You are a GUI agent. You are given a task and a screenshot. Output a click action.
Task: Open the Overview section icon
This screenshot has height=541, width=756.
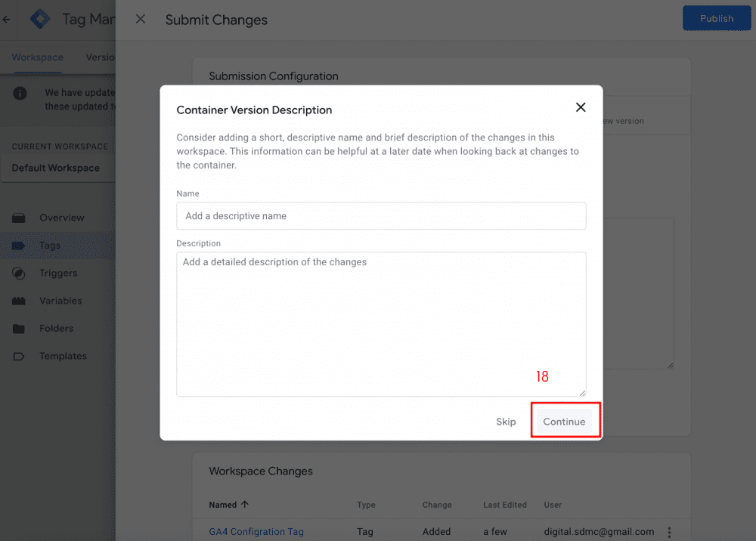pos(20,218)
